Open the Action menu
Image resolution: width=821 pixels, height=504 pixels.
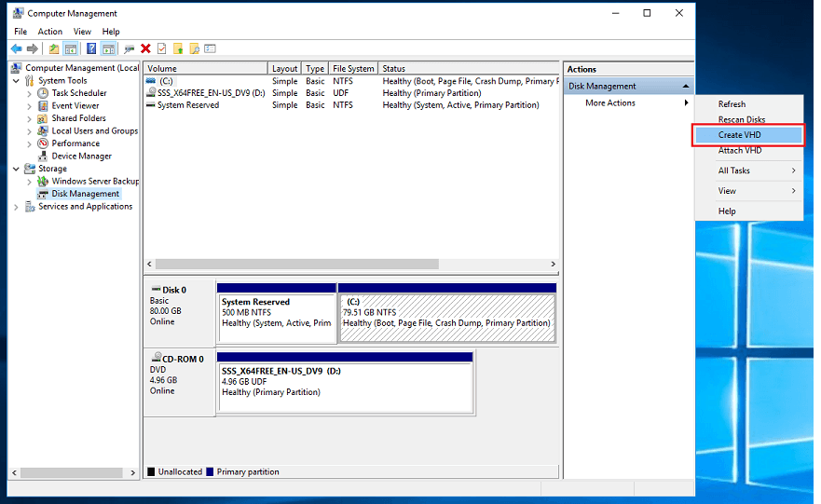pyautogui.click(x=50, y=32)
